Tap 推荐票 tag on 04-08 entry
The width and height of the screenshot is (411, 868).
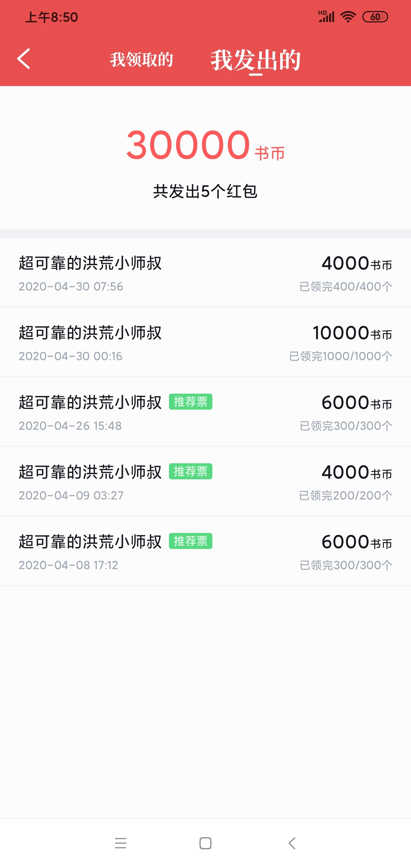[191, 541]
